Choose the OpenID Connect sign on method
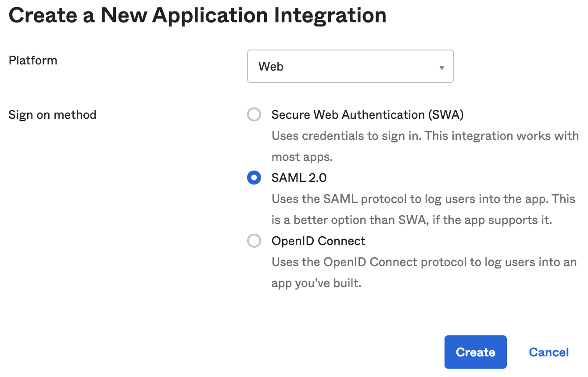 pyautogui.click(x=254, y=241)
